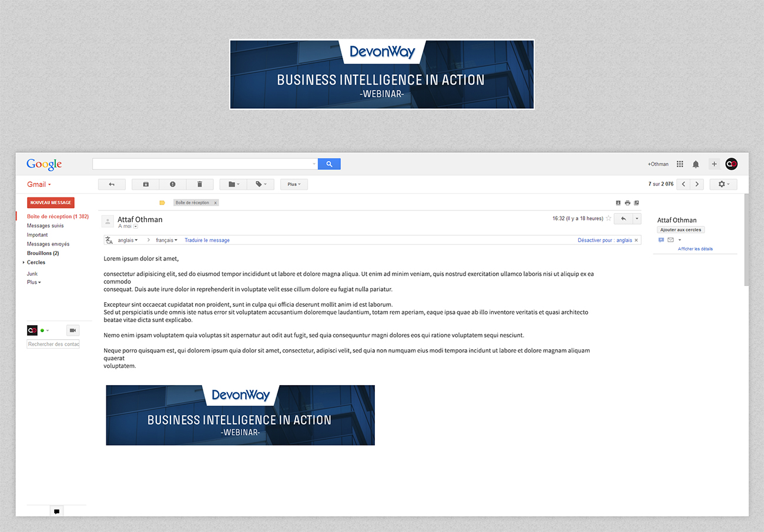The width and height of the screenshot is (764, 532).
Task: Open the Labels tag dropdown
Action: 260,185
